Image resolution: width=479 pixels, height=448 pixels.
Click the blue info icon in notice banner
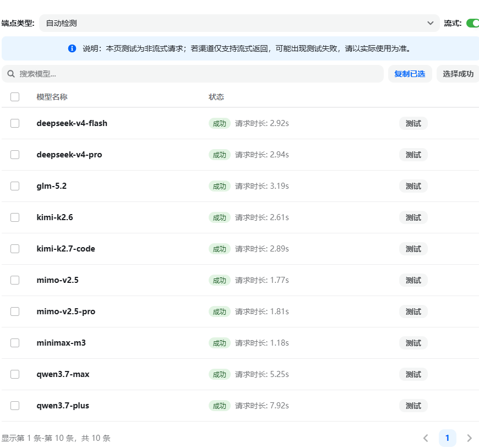72,48
